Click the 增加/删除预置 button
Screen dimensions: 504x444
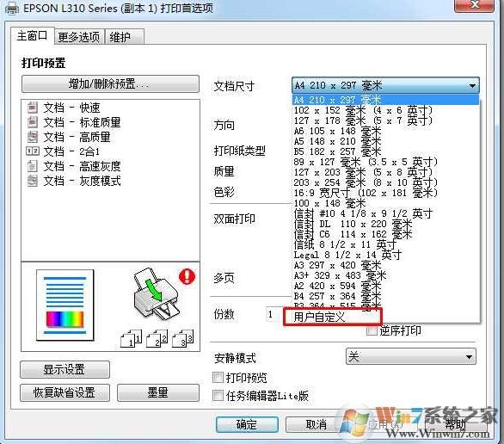coord(110,84)
